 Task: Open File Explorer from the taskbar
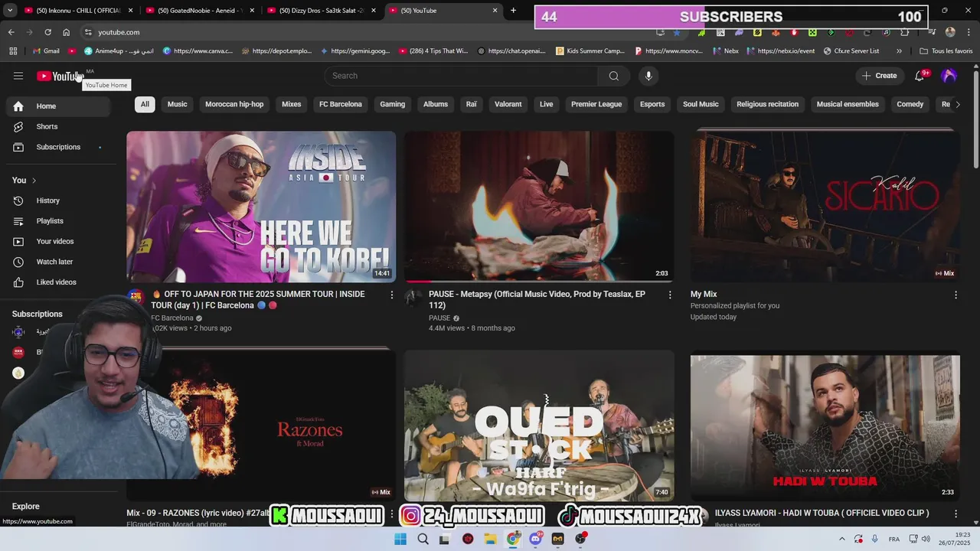pos(490,539)
